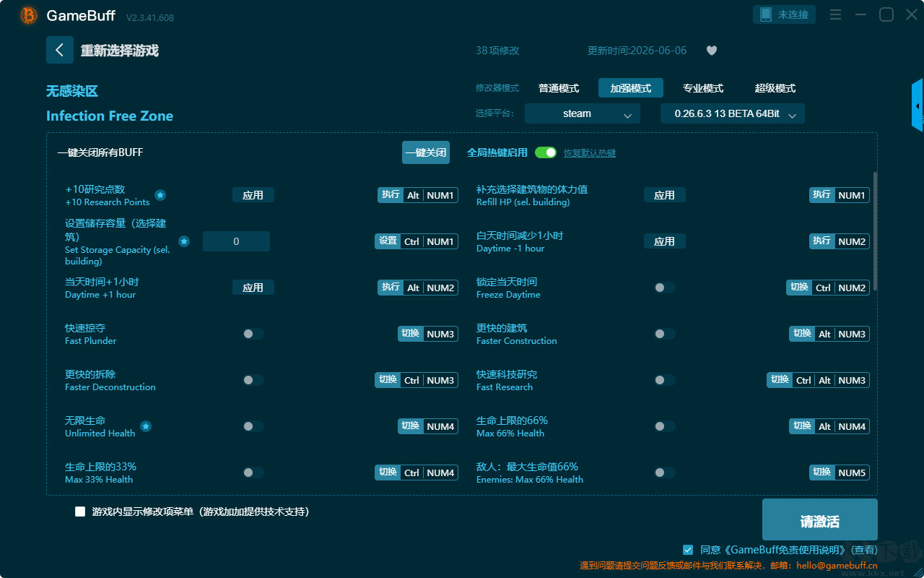Click NUM2 hotkey for Daytime -1 hour

[840, 241]
